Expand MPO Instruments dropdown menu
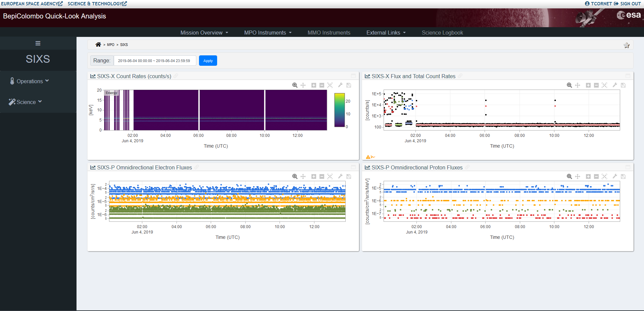The height and width of the screenshot is (311, 644). pyautogui.click(x=268, y=33)
